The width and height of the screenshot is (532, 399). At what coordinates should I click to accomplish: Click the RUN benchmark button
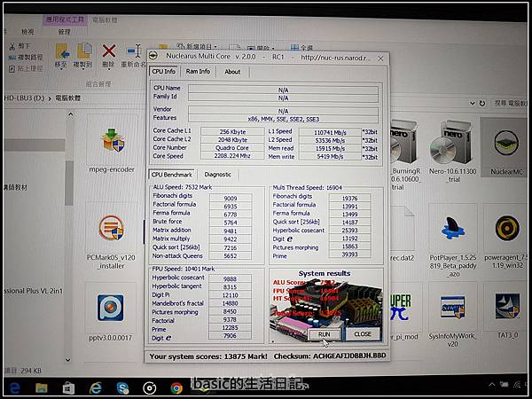point(324,334)
